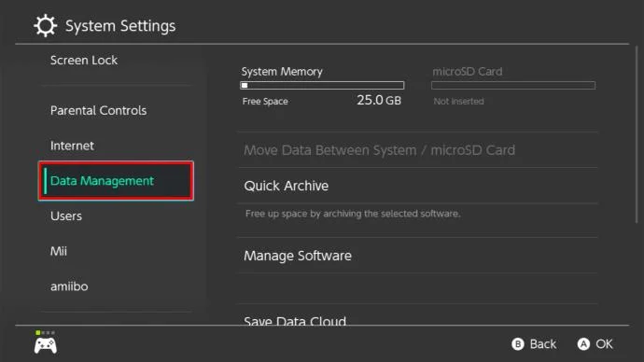This screenshot has width=644, height=362.
Task: Click the right-side vertical scrollbar
Action: [637, 134]
